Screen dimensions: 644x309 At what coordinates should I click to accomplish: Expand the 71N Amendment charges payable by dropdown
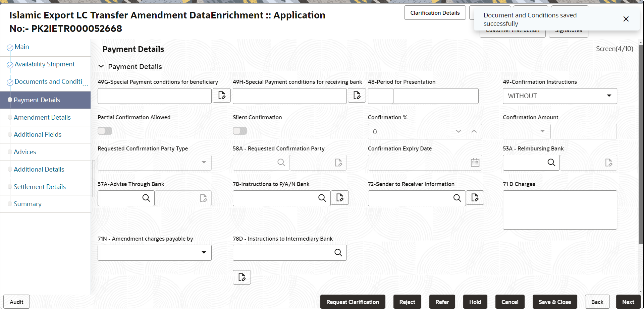point(204,252)
